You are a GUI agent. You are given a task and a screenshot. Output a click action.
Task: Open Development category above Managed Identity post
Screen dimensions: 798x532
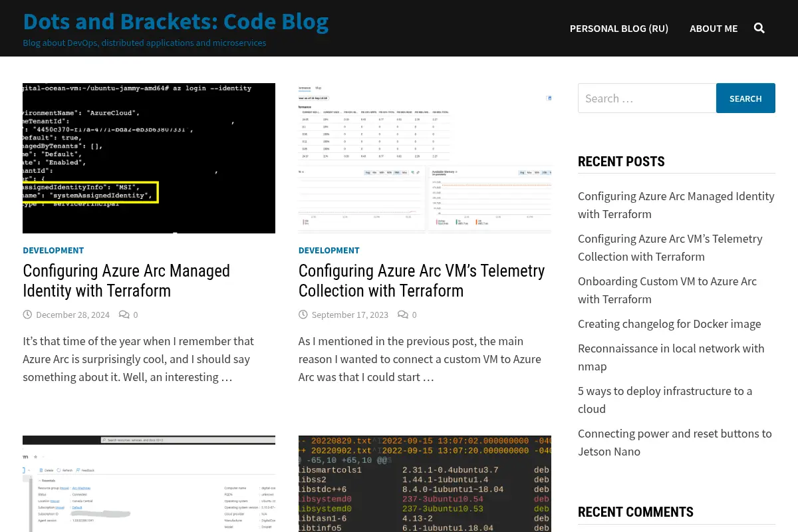click(53, 250)
